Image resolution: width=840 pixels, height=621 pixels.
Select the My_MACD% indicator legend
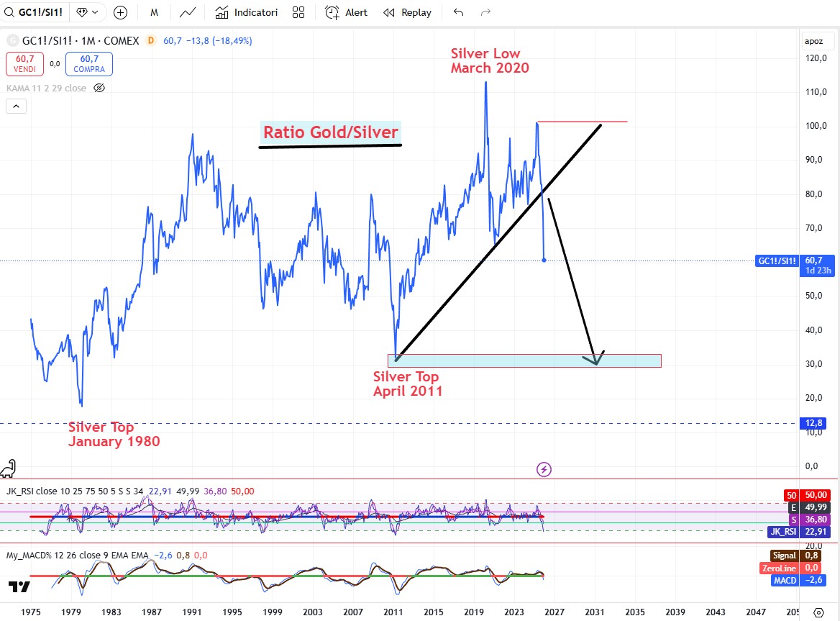point(77,555)
